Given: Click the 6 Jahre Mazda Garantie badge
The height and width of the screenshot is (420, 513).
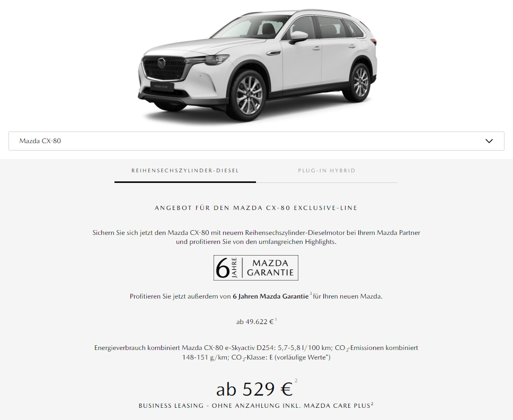Looking at the screenshot, I should [256, 268].
